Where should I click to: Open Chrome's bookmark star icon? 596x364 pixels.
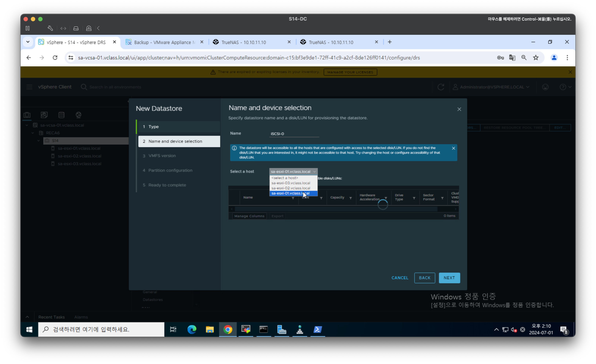536,58
